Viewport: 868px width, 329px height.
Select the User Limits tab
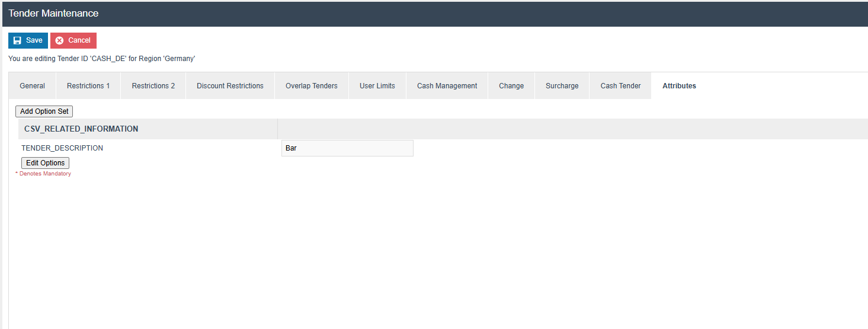pos(377,86)
